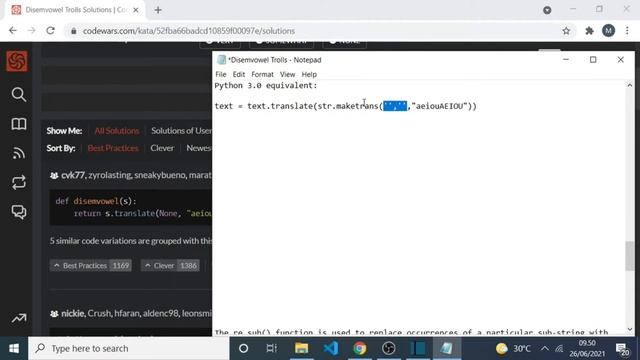
Task: Open the Notepad File menu
Action: coord(220,74)
